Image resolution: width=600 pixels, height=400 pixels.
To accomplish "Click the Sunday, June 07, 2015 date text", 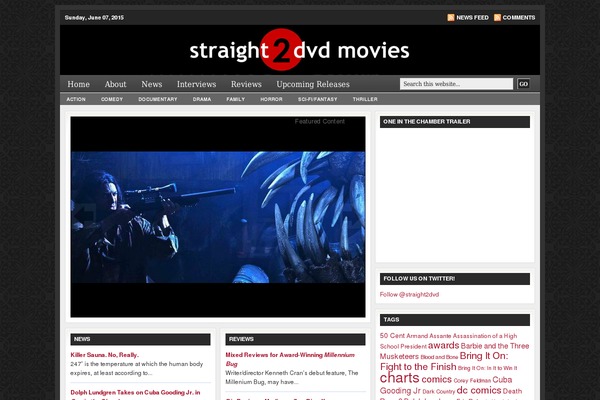I will [94, 18].
